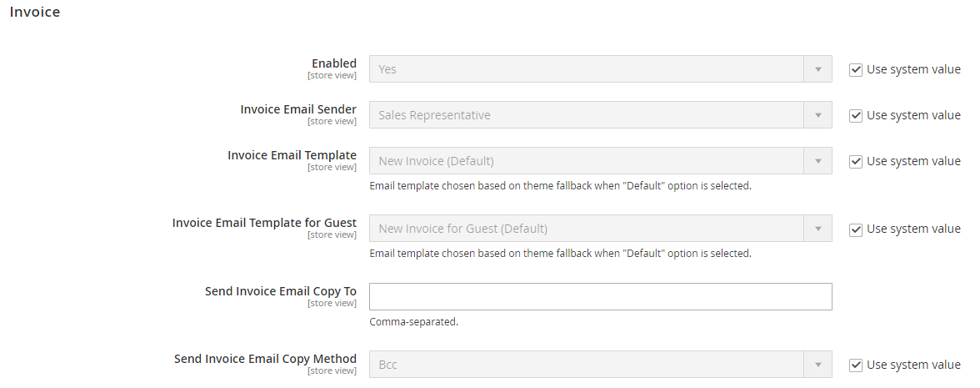The width and height of the screenshot is (980, 388).
Task: Open the Bcc copy method dropdown
Action: 600,364
